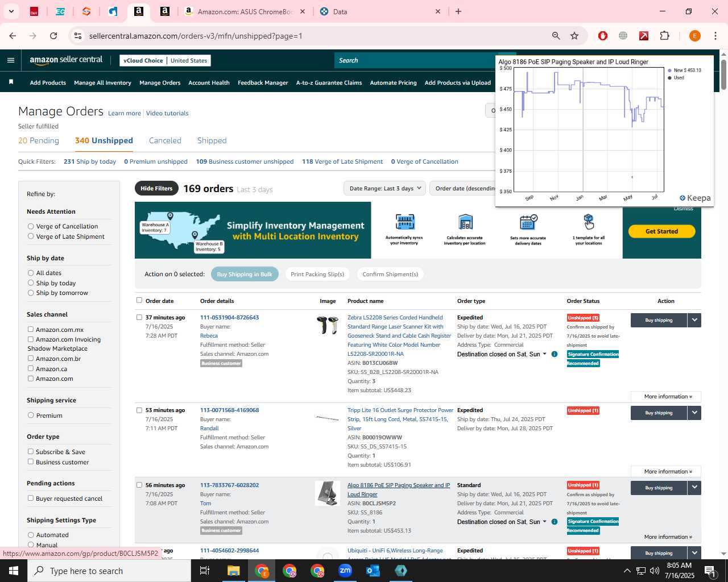Open Outlook from the taskbar
The height and width of the screenshot is (582, 728).
coord(373,571)
